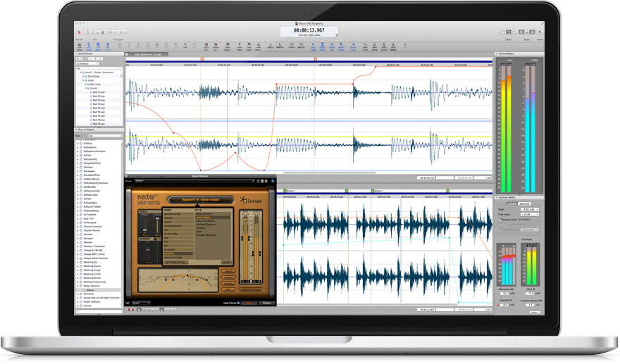This screenshot has height=364, width=620.
Task: Click the Viewer magnifier icon at top right
Action: 540,32
